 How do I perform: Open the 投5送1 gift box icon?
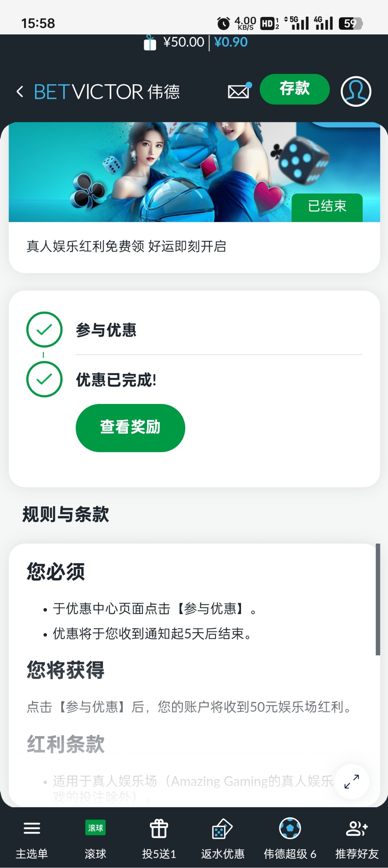tap(159, 828)
